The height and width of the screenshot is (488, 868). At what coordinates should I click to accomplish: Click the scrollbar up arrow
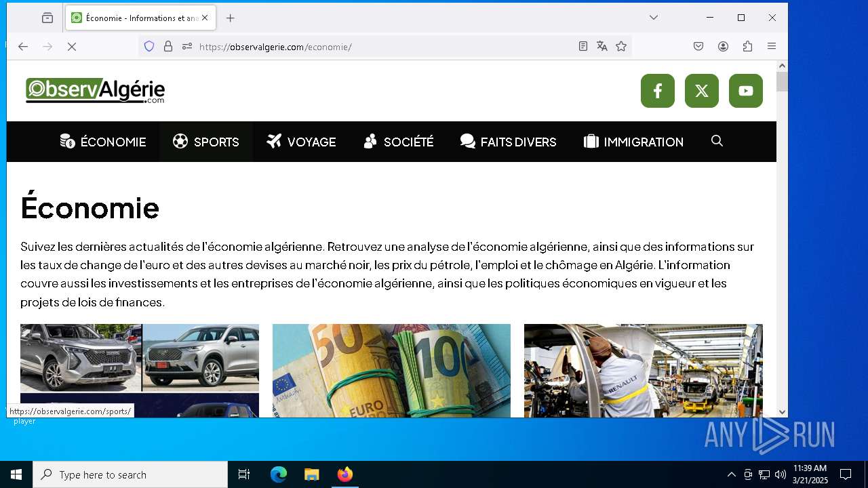click(x=782, y=66)
